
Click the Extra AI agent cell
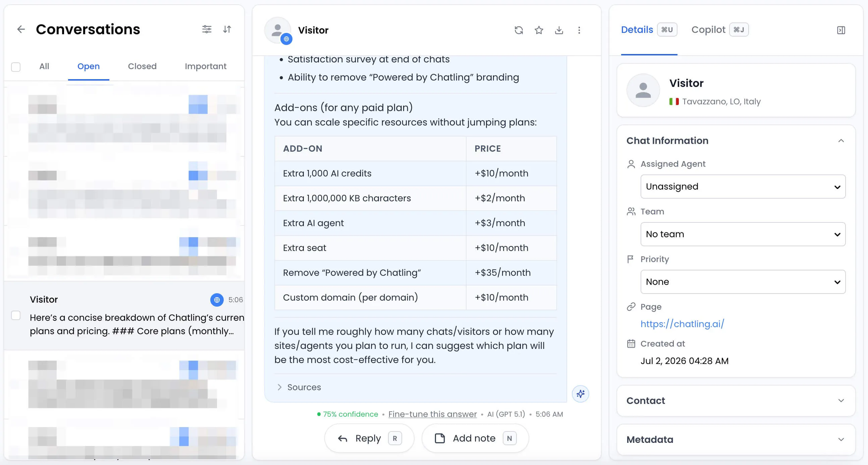[x=370, y=223]
